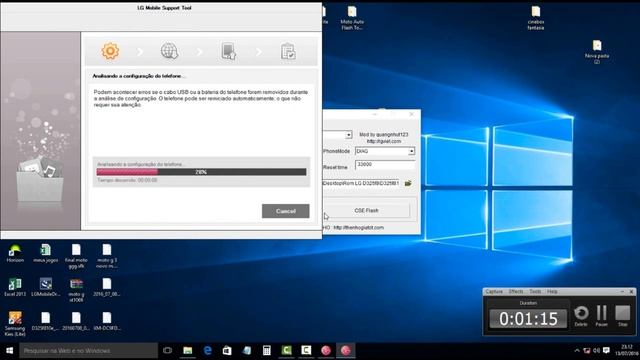Click the taskbar clock and date
The image size is (640, 360).
[626, 351]
